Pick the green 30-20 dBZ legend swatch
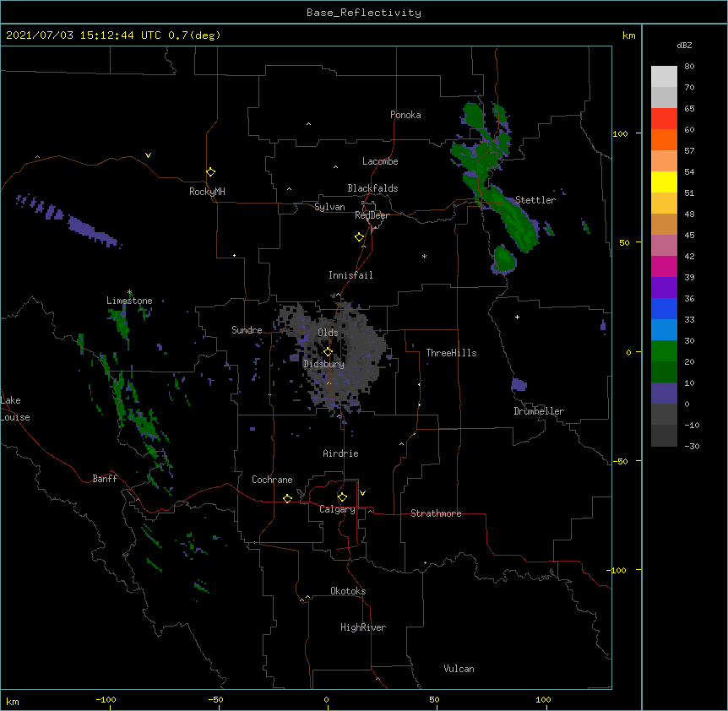Image resolution: width=728 pixels, height=711 pixels. coord(664,351)
